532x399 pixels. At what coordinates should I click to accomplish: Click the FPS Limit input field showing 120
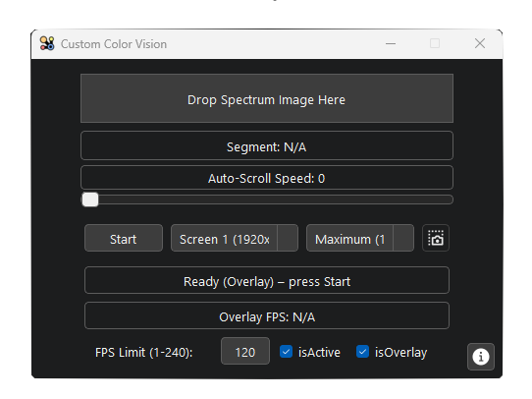pos(245,351)
